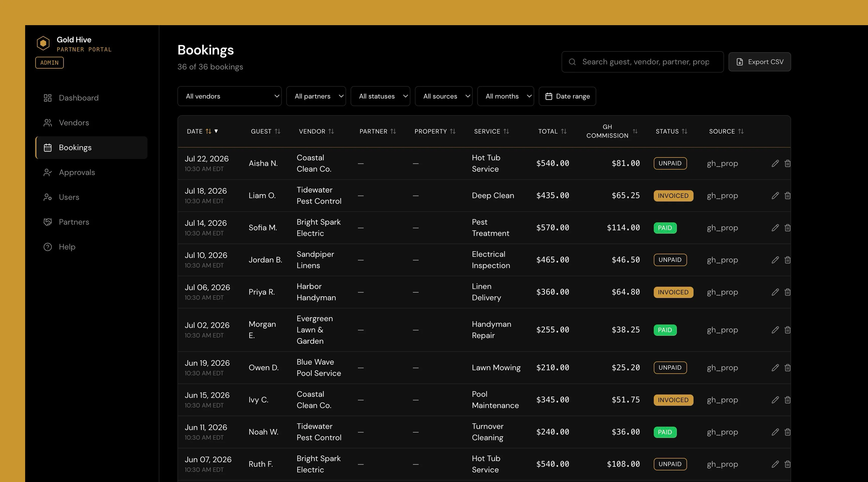Image resolution: width=868 pixels, height=482 pixels.
Task: Export bookings as CSV
Action: (759, 62)
